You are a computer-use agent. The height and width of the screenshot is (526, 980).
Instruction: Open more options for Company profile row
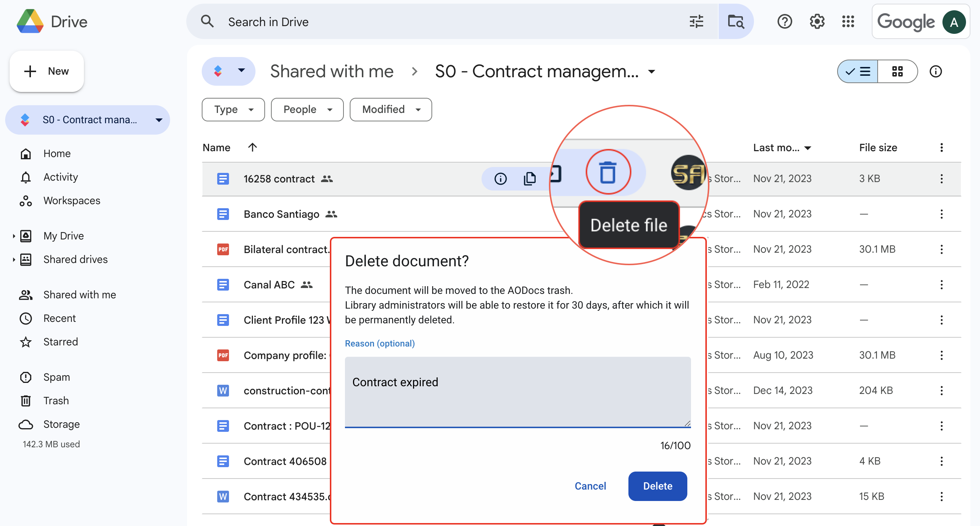[942, 355]
